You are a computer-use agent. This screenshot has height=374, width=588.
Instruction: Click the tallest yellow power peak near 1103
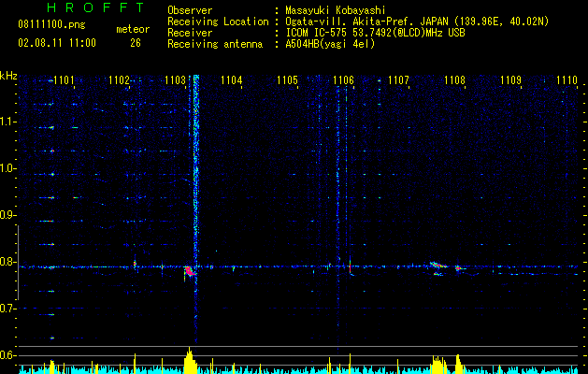[x=190, y=360]
